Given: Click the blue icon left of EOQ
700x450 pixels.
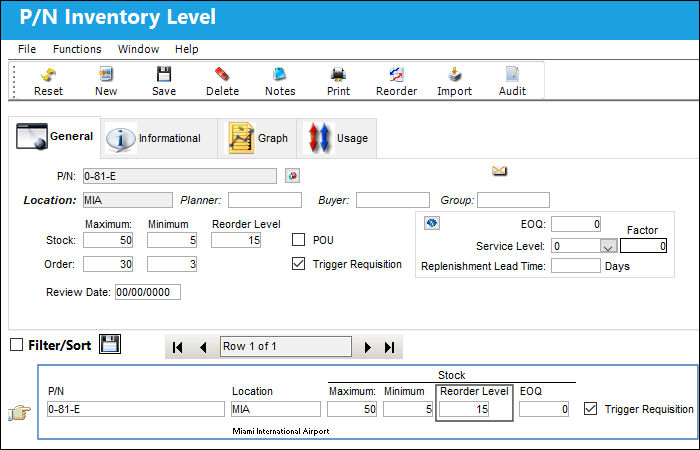Looking at the screenshot, I should pyautogui.click(x=432, y=223).
